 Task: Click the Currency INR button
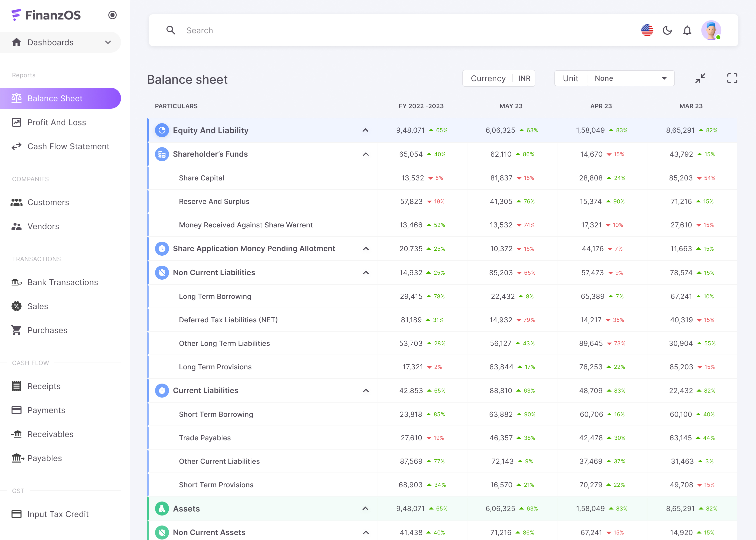499,78
